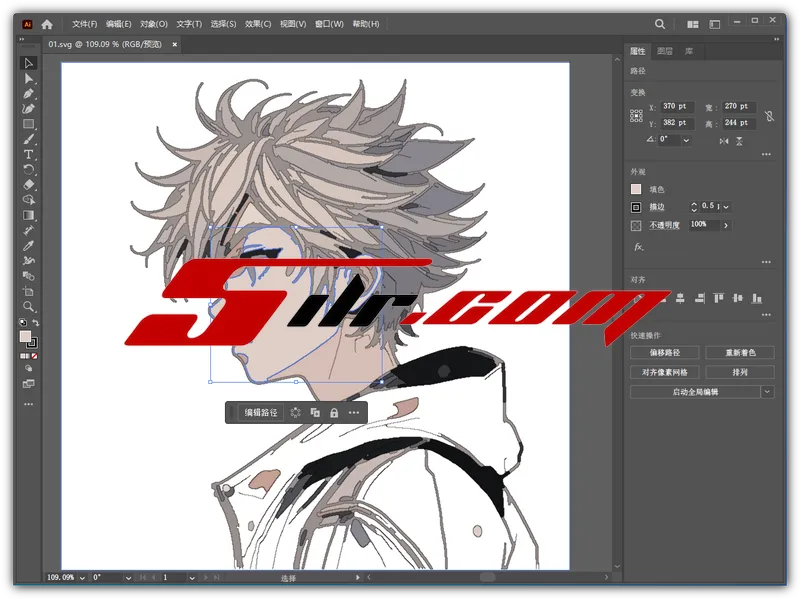The height and width of the screenshot is (599, 800).
Task: Select the Type tool
Action: 29,155
